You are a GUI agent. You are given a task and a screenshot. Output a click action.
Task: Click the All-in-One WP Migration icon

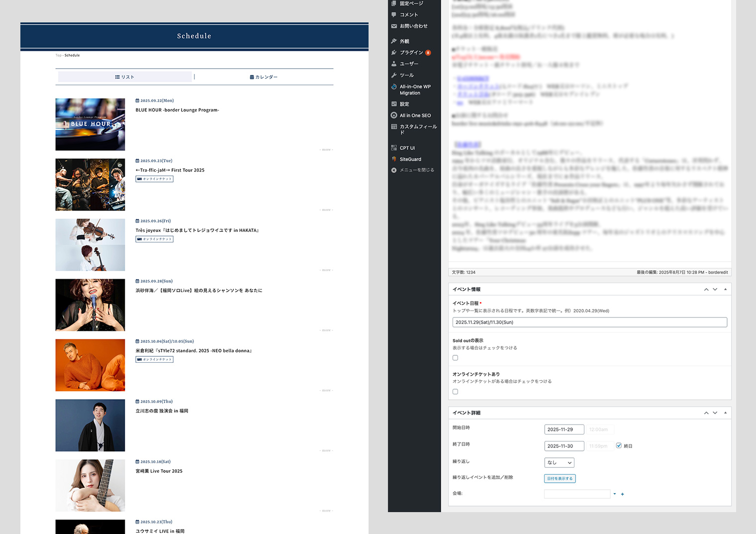[x=394, y=87]
